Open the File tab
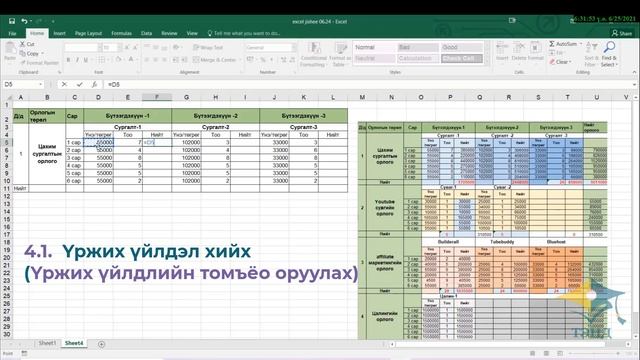Screen dimensions: 640x360 point(12,33)
